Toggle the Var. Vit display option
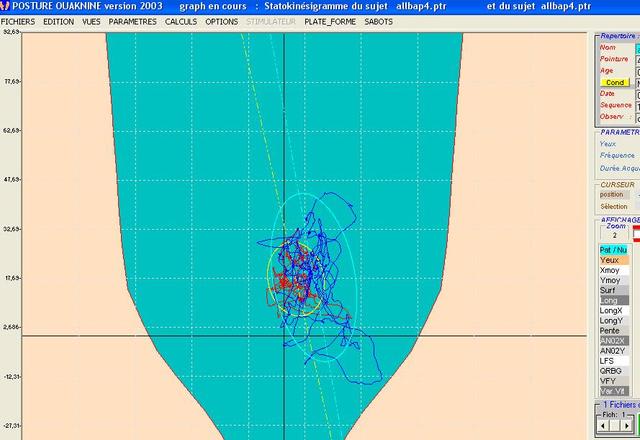Image resolution: width=640 pixels, height=440 pixels. coord(614,390)
